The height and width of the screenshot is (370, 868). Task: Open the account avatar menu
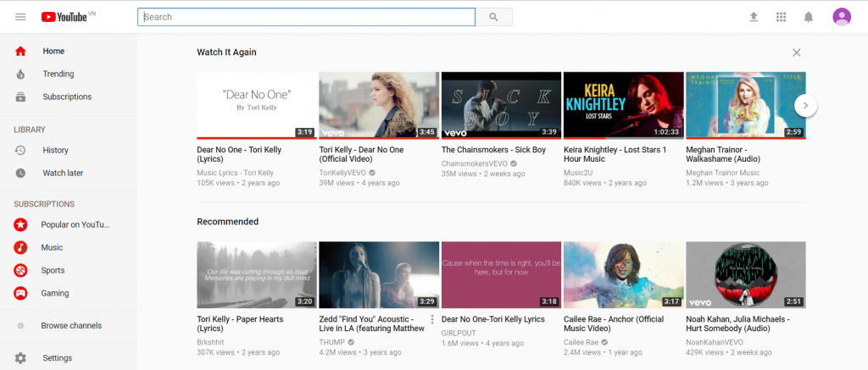(842, 17)
